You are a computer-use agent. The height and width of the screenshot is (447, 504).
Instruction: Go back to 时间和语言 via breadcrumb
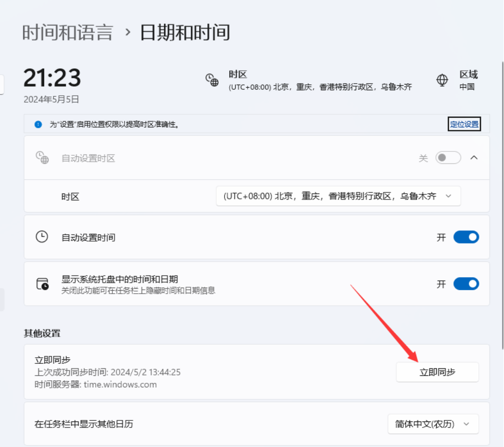(68, 33)
